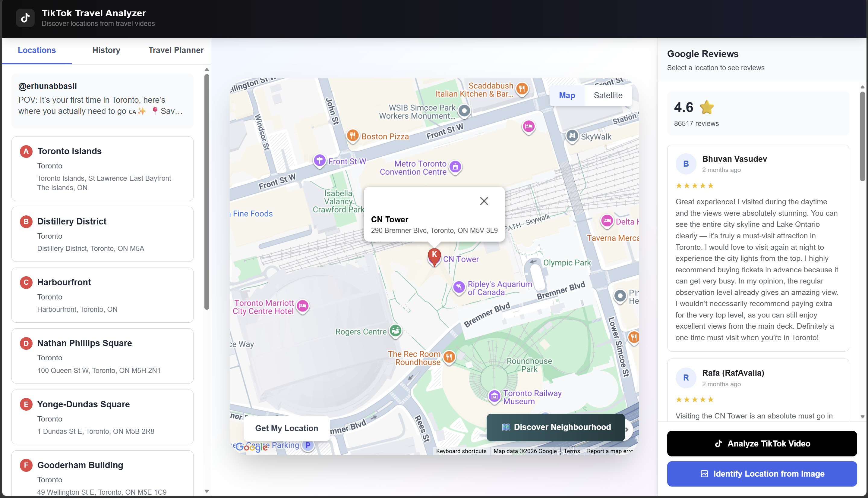The width and height of the screenshot is (868, 498).
Task: Open the History tab
Action: pos(106,50)
